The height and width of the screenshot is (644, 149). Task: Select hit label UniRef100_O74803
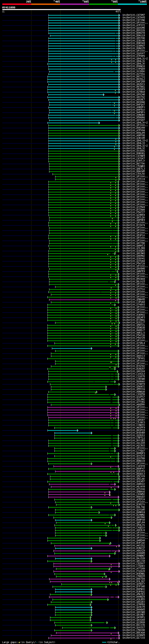pyautogui.click(x=133, y=305)
